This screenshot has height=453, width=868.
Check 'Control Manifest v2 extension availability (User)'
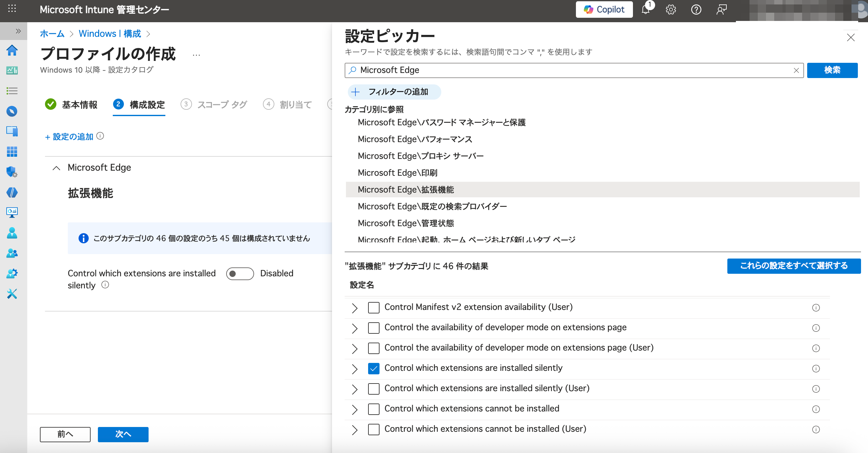pos(373,308)
